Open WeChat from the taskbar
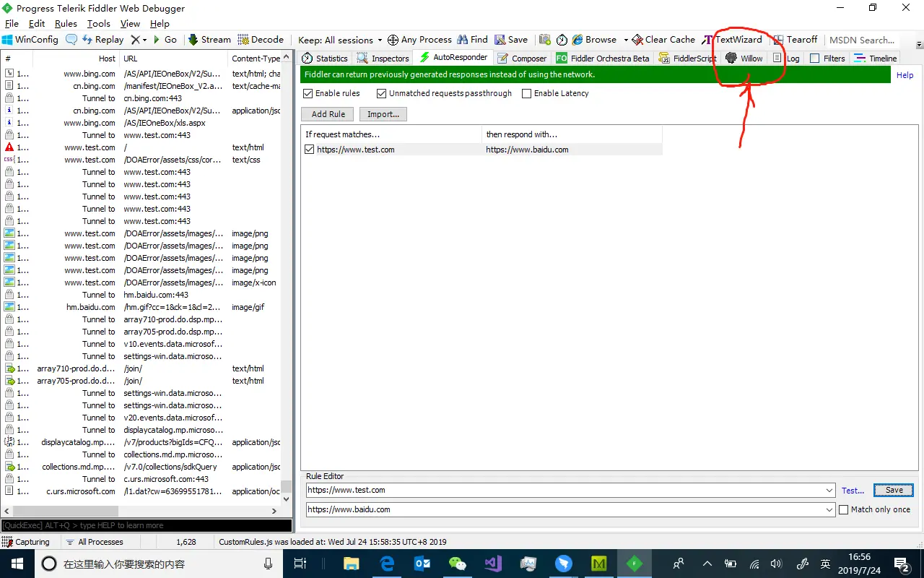 (458, 564)
